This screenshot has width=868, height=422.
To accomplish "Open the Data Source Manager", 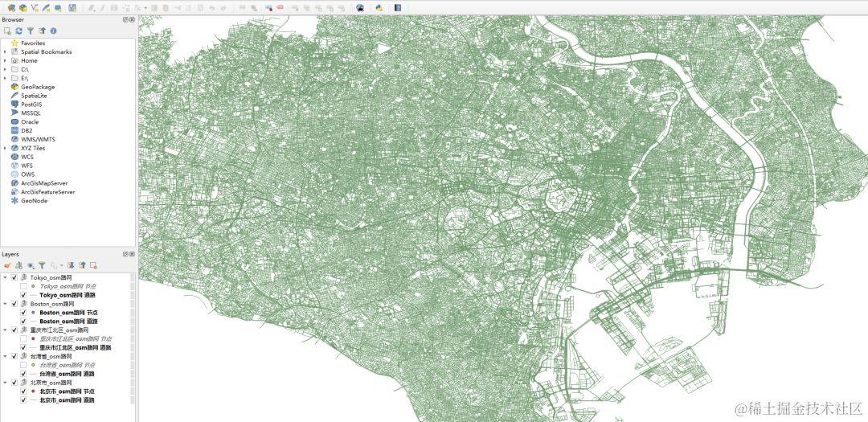I will tap(11, 8).
